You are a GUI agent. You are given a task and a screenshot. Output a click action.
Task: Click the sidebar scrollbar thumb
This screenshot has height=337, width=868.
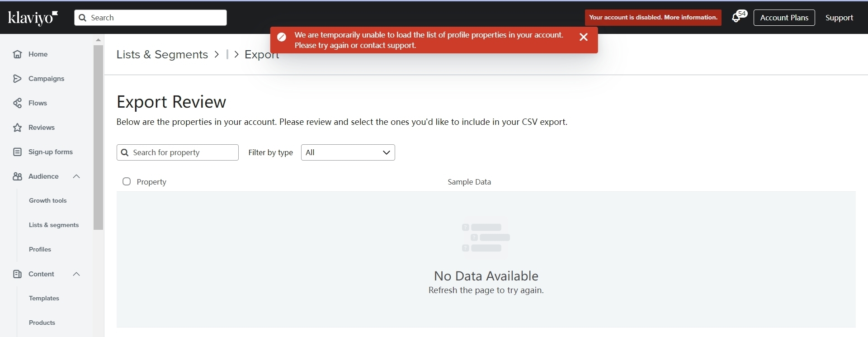point(98,138)
